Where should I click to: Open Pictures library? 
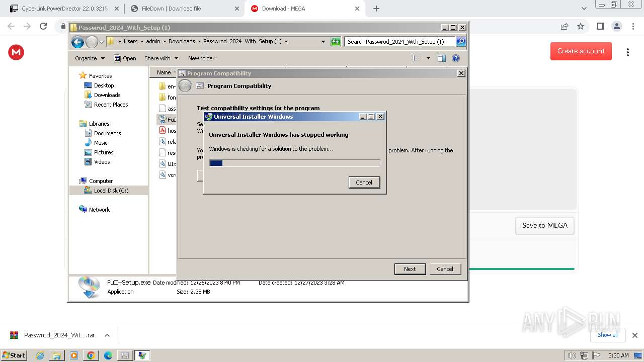coord(104,152)
